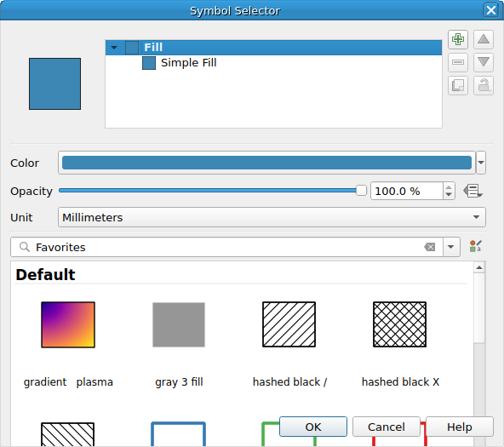Viewport: 504px width, 447px height.
Task: Open Style Manager icon
Action: [x=475, y=246]
